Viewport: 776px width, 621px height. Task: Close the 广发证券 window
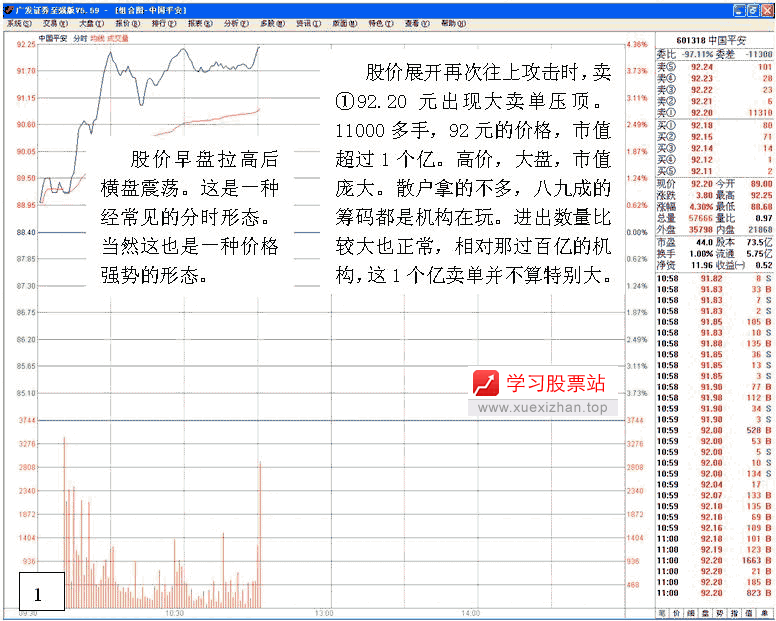[767, 10]
